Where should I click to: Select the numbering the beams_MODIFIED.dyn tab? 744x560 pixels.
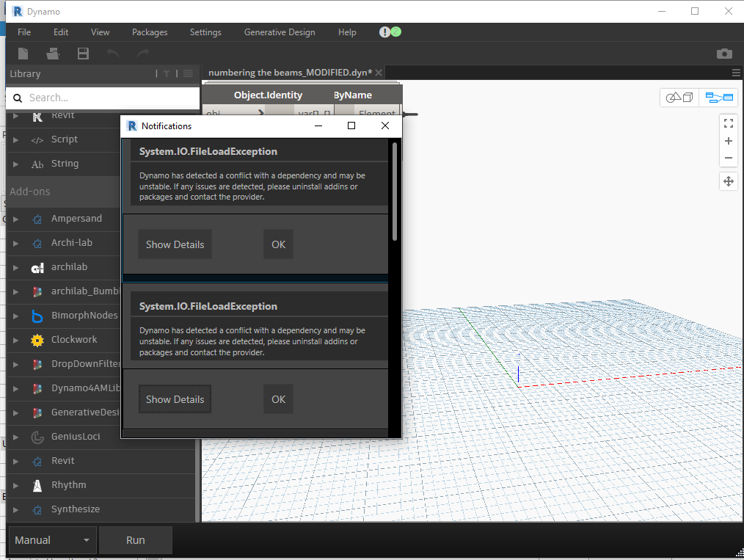click(290, 73)
